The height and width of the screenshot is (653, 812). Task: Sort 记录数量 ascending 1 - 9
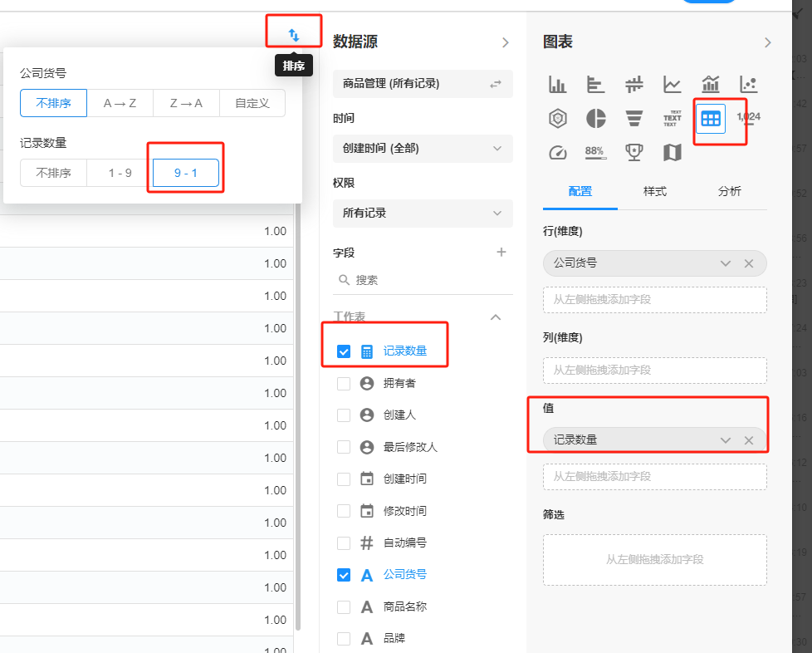tap(120, 173)
